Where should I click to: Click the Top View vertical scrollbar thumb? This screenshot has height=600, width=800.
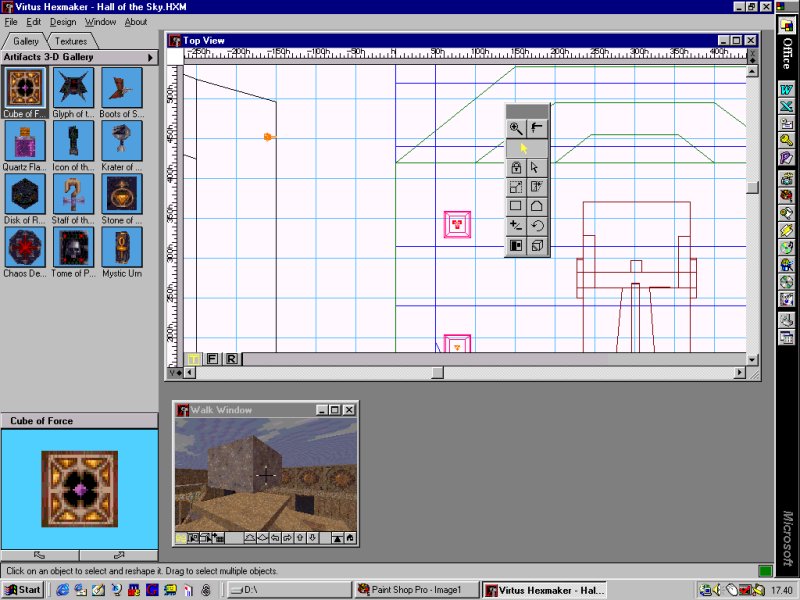pyautogui.click(x=752, y=188)
